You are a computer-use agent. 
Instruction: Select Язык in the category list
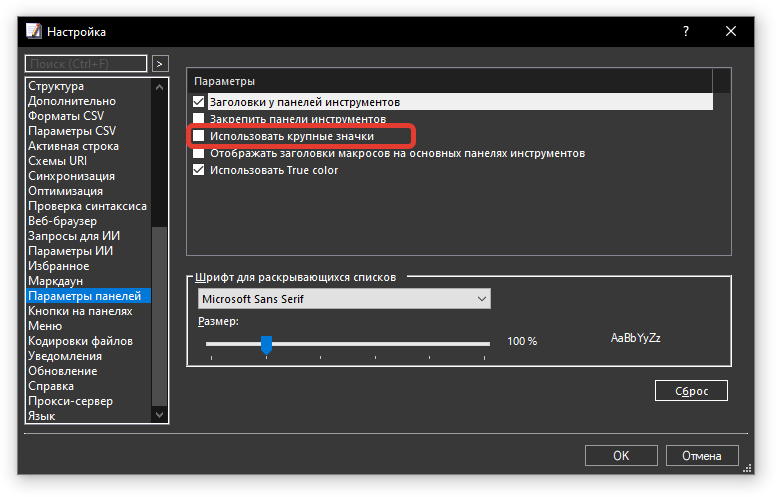point(89,416)
